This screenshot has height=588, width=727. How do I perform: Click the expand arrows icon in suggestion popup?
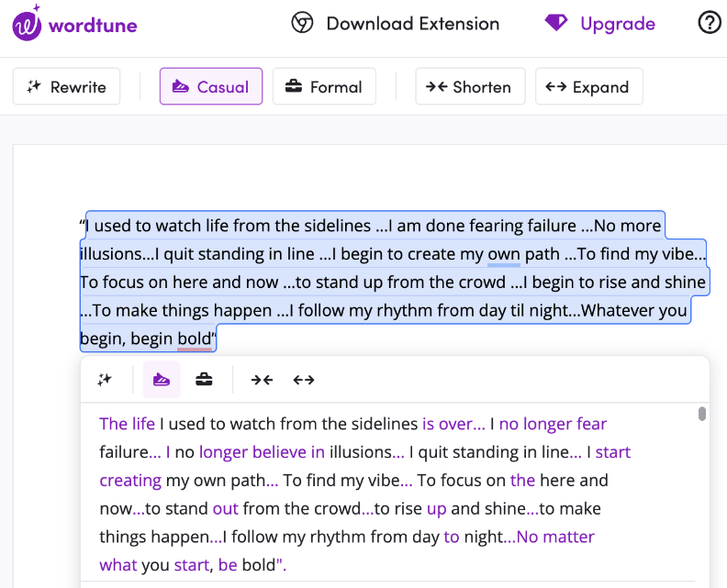pyautogui.click(x=304, y=380)
